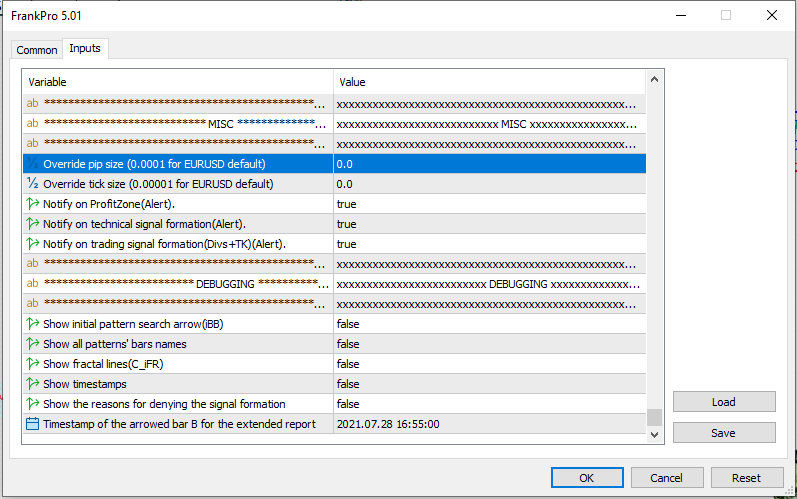The width and height of the screenshot is (797, 499).
Task: Switch to the Common tab
Action: (37, 50)
